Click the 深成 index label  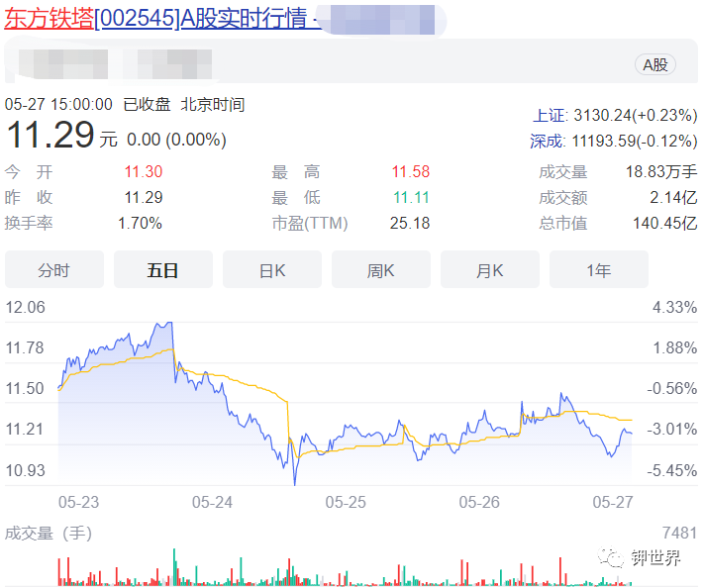[x=547, y=142]
